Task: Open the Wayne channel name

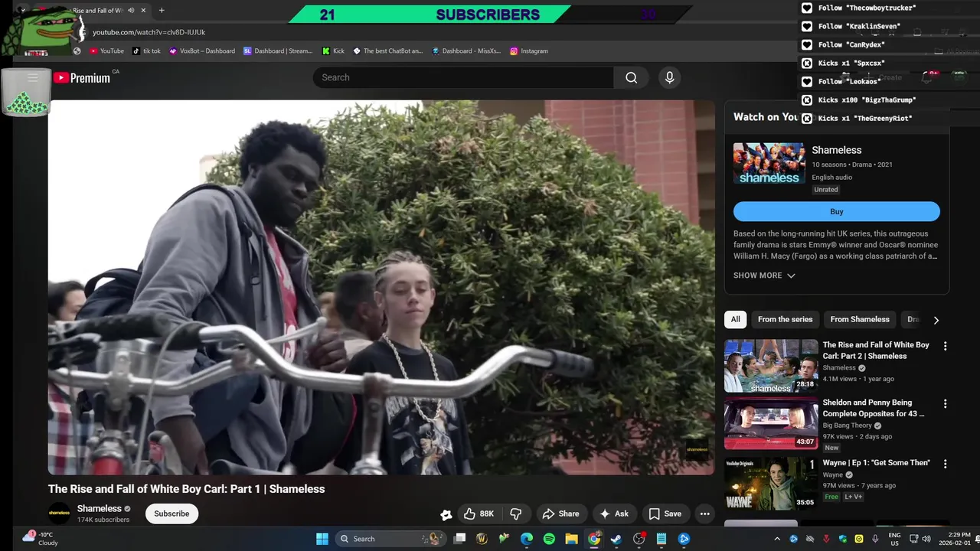Action: 832,474
